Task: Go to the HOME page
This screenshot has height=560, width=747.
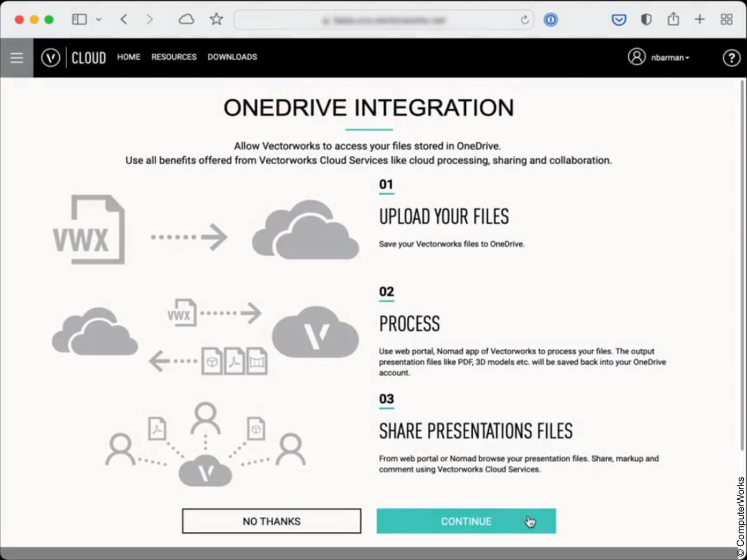Action: [x=129, y=57]
